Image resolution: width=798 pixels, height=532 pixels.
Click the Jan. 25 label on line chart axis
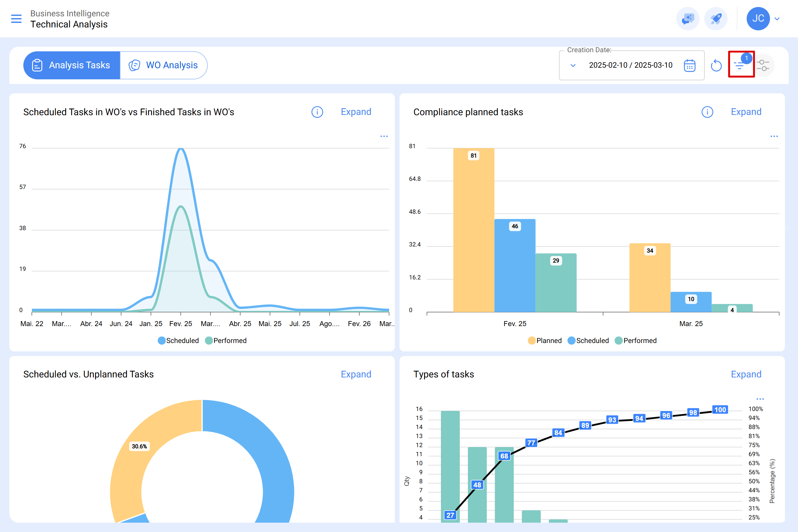tap(150, 324)
